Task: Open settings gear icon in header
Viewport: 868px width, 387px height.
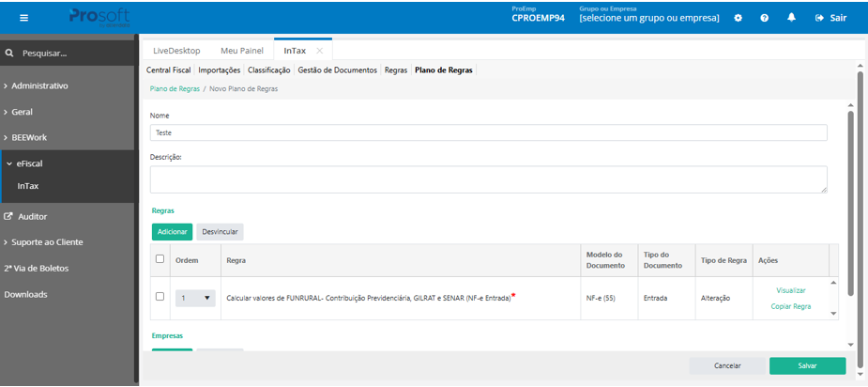Action: coord(738,18)
